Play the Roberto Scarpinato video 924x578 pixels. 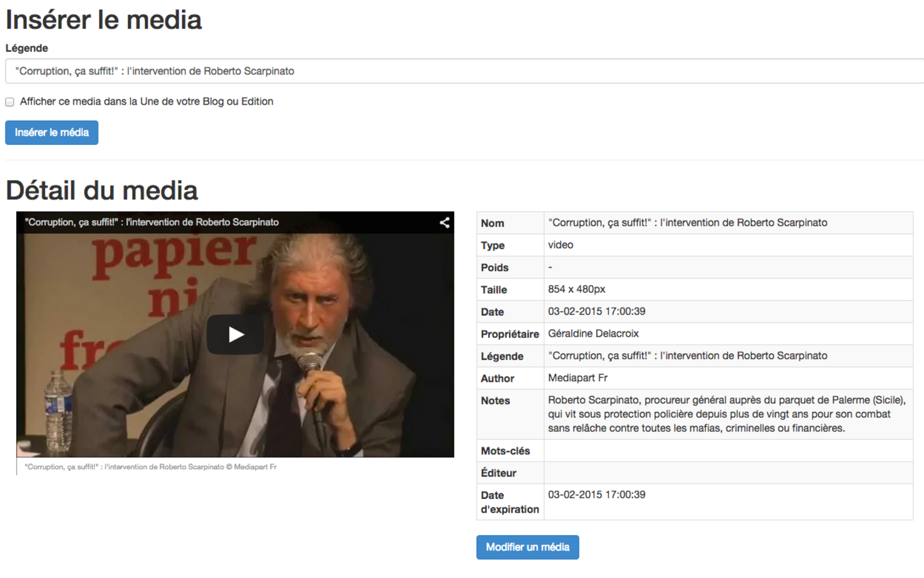[235, 335]
